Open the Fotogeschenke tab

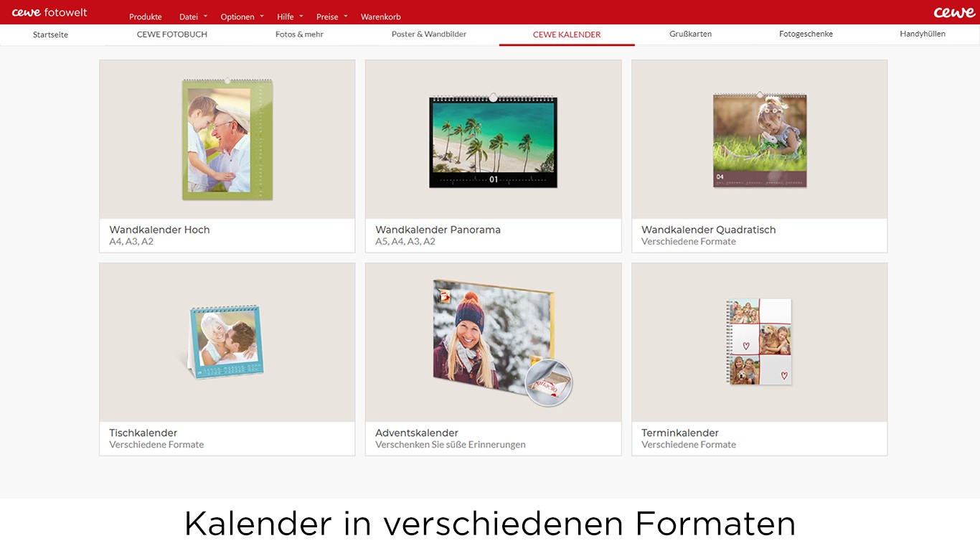point(806,34)
